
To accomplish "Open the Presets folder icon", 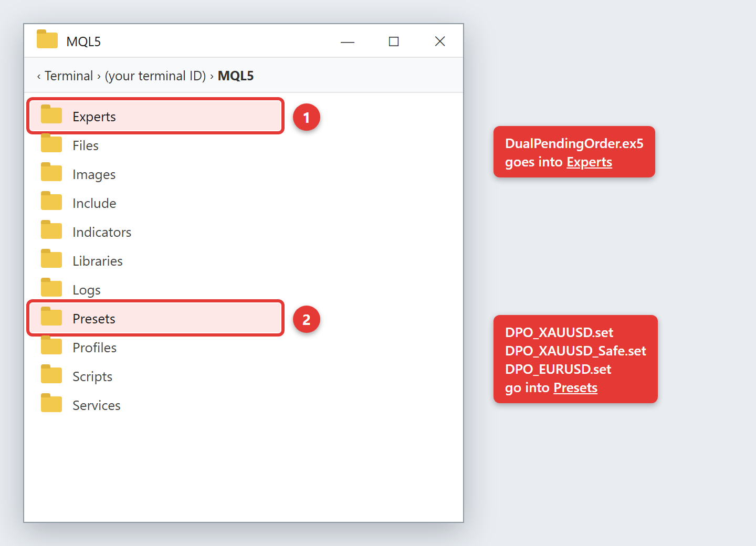I will 51,317.
